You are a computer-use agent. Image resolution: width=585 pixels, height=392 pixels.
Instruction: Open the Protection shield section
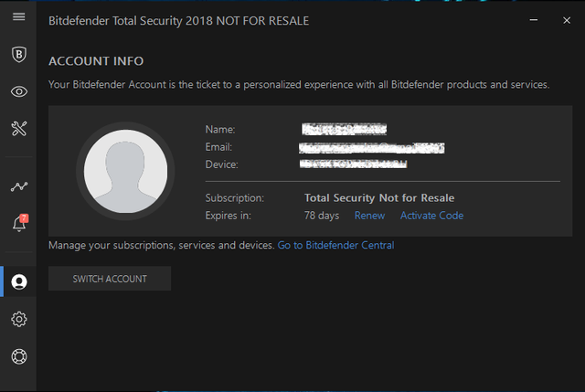[18, 55]
